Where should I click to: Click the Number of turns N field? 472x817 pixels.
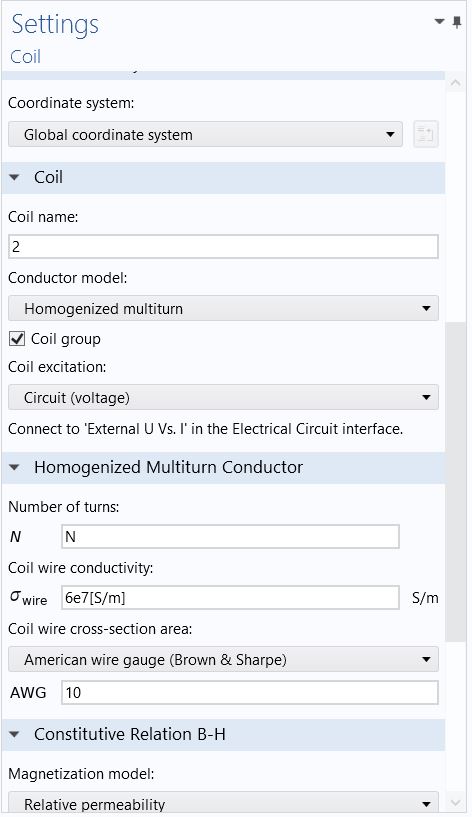[x=230, y=537]
